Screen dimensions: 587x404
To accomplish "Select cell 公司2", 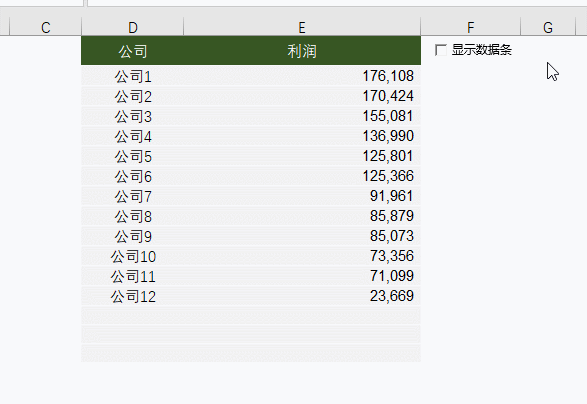I will [x=133, y=96].
